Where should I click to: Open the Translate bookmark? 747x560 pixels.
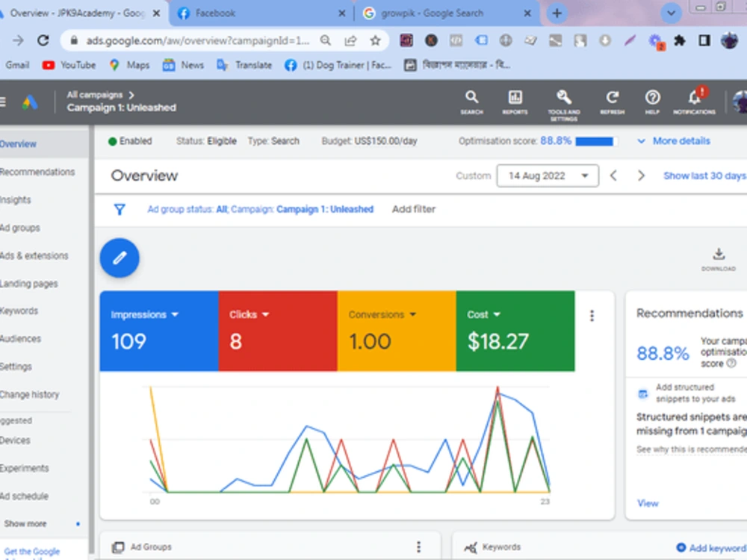tap(244, 65)
